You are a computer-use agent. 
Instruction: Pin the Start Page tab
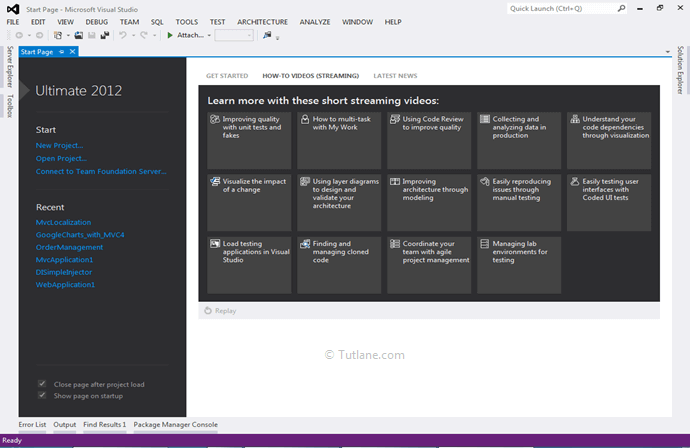tap(62, 52)
